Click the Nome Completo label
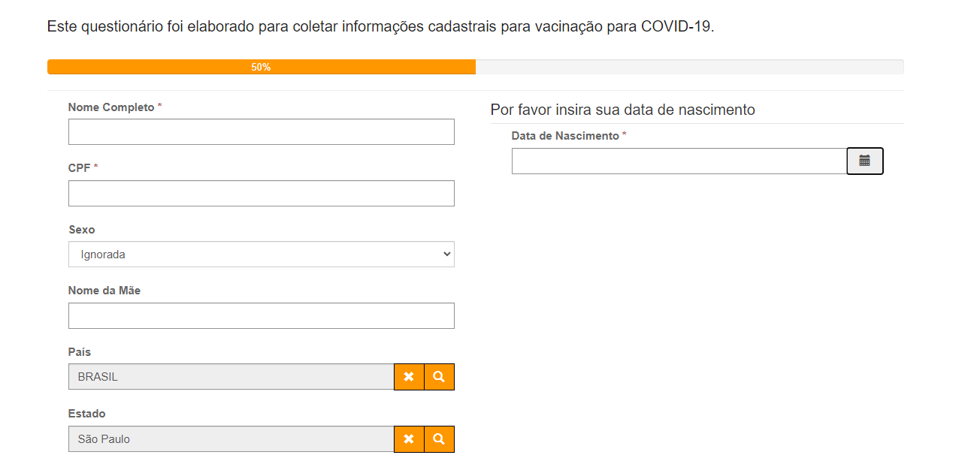 coord(110,107)
